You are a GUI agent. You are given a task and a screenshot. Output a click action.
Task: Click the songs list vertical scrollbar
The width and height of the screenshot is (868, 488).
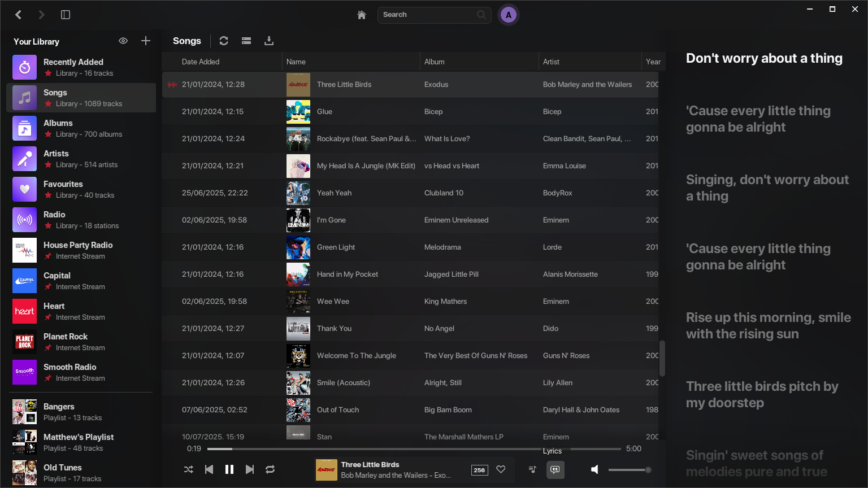662,358
